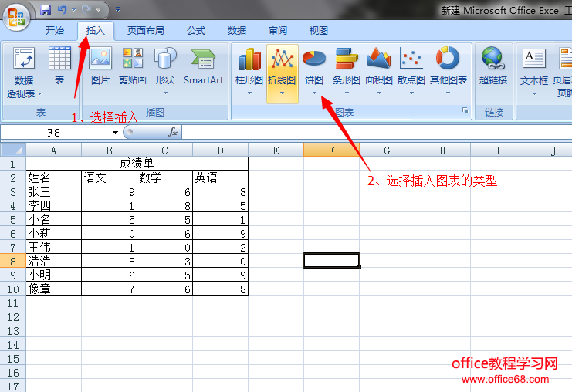Open the fx insert function button
The image size is (572, 392).
[x=173, y=132]
